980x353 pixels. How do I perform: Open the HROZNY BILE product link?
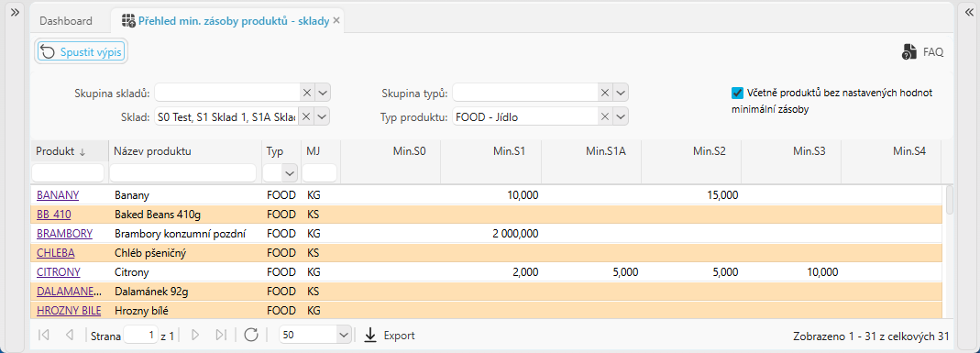[69, 311]
